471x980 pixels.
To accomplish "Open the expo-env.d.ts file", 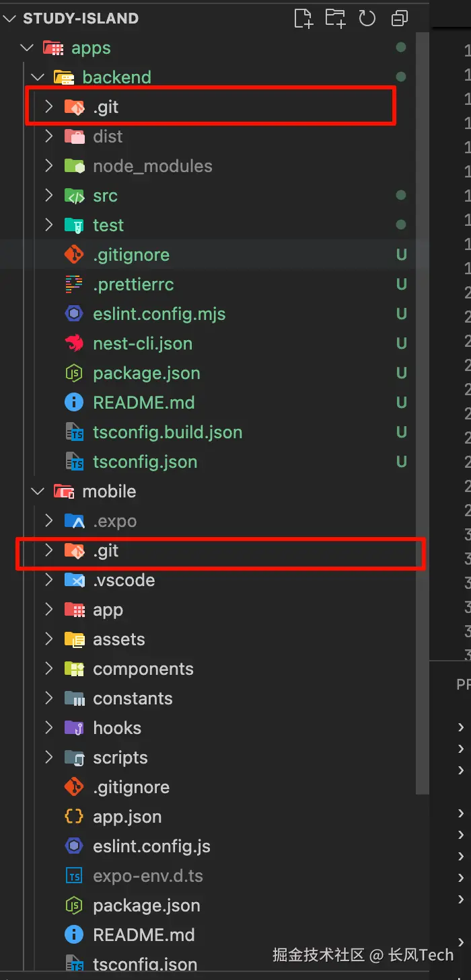I will [x=148, y=876].
